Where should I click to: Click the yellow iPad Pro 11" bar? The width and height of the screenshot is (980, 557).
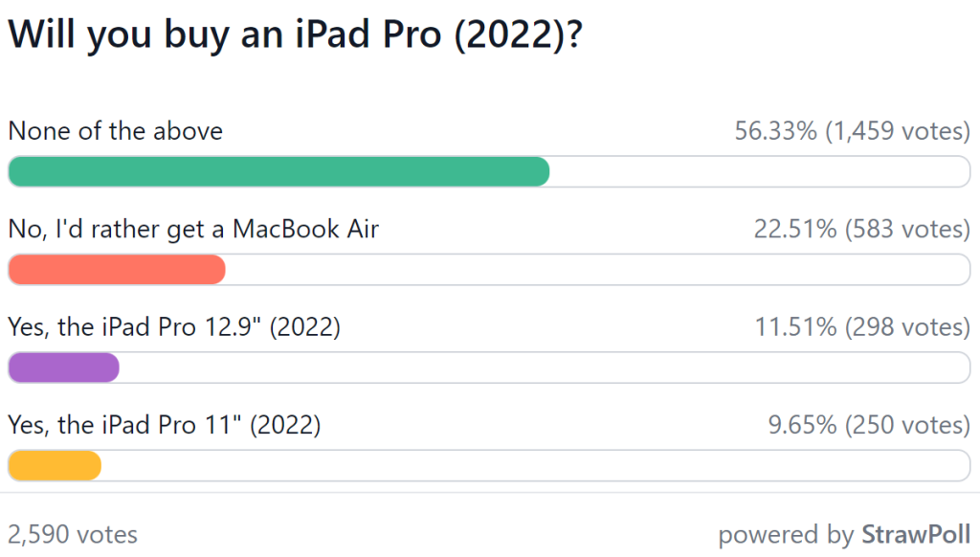coord(54,464)
